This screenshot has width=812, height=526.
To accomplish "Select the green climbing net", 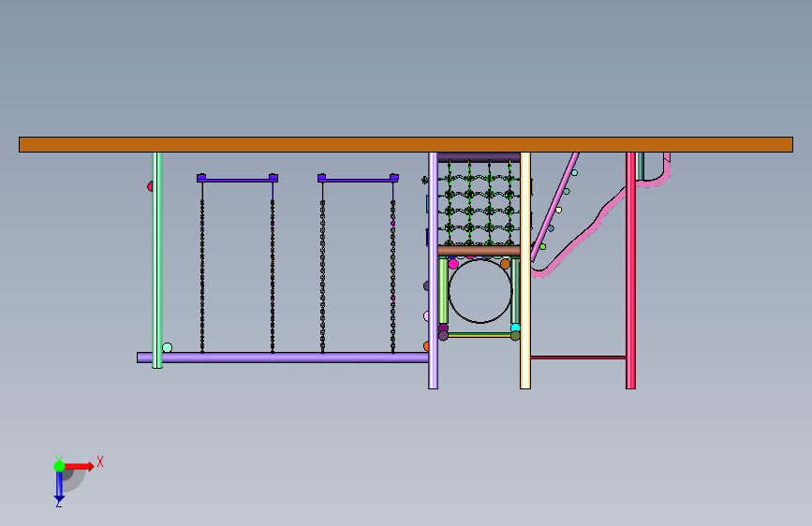I will 479,203.
